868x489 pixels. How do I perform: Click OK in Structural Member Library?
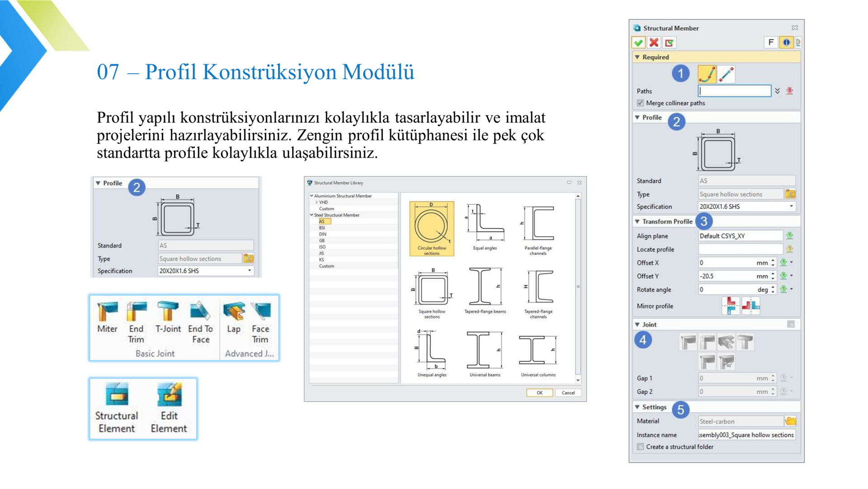[539, 393]
